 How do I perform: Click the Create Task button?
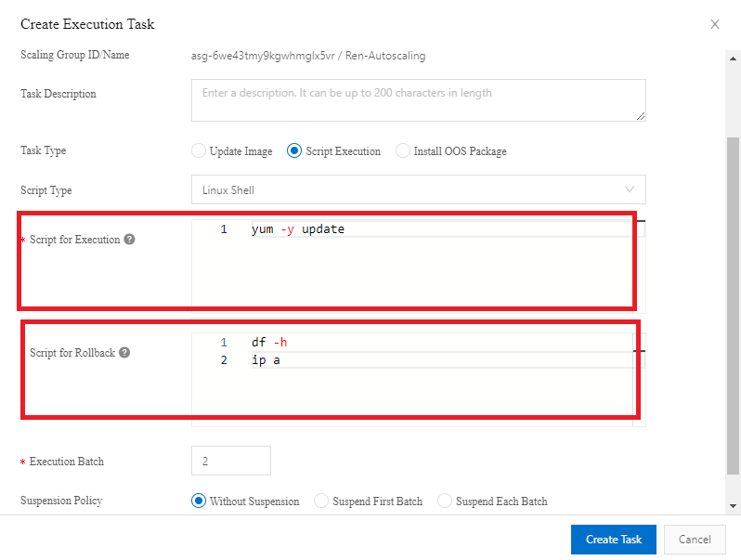(x=614, y=540)
